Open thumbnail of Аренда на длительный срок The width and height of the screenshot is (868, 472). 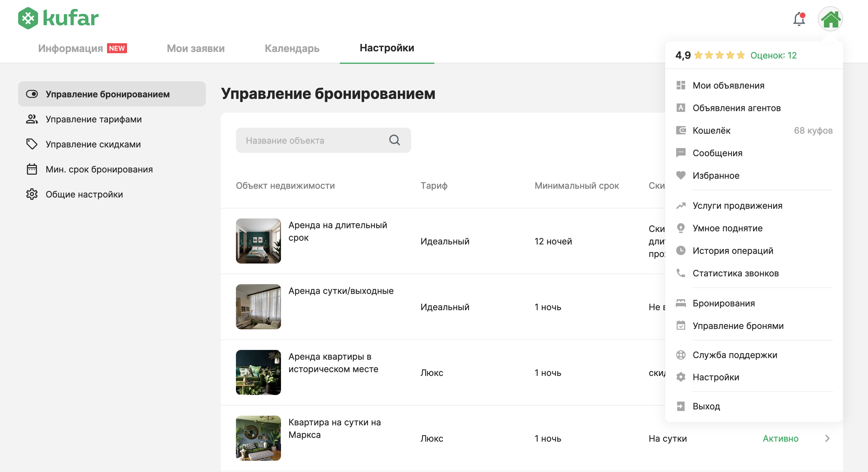(258, 241)
